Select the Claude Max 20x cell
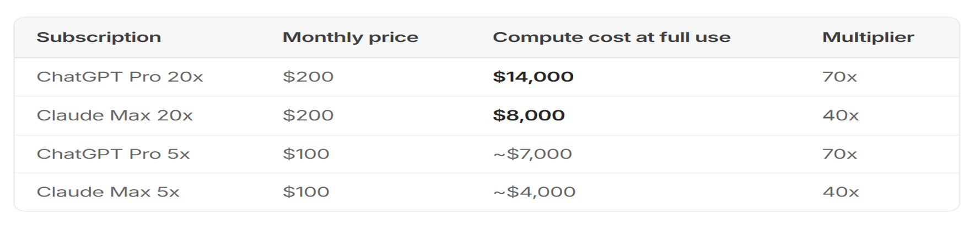The width and height of the screenshot is (980, 234). tap(115, 115)
